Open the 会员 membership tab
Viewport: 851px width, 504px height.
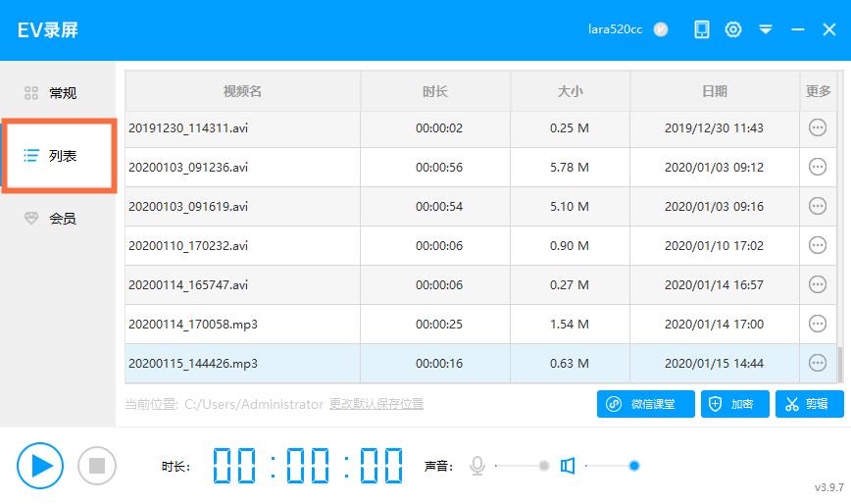coord(58,219)
